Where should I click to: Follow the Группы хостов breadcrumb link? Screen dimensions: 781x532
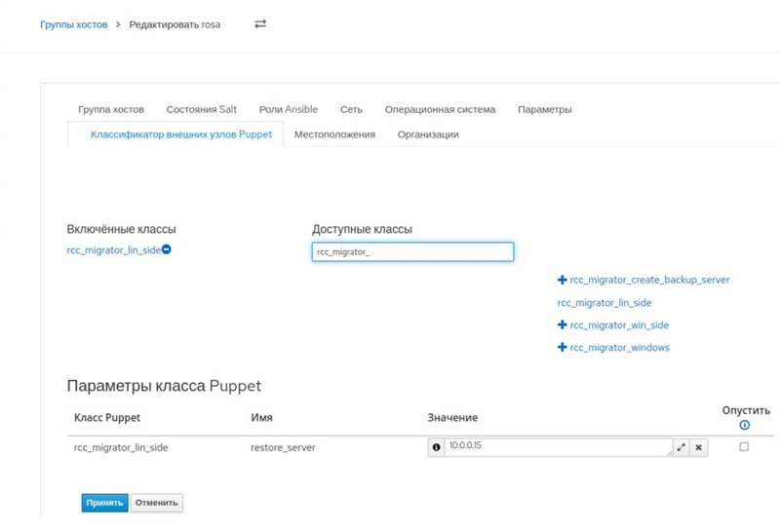click(x=73, y=24)
